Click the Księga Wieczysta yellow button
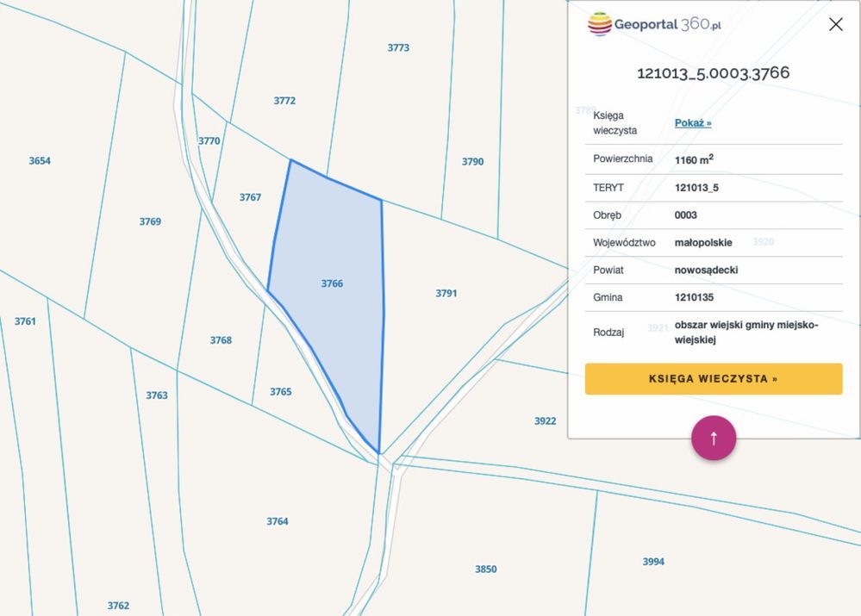861x616 pixels. point(714,379)
